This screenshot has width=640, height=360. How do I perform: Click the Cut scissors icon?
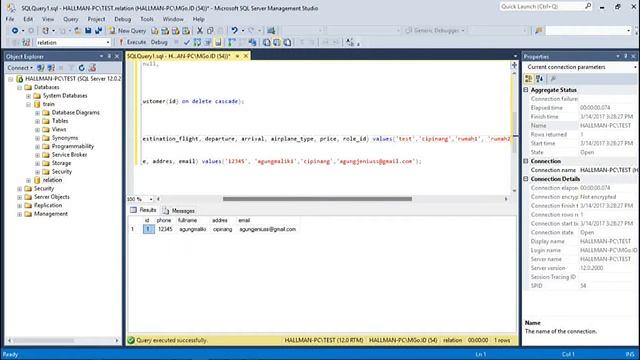point(200,31)
